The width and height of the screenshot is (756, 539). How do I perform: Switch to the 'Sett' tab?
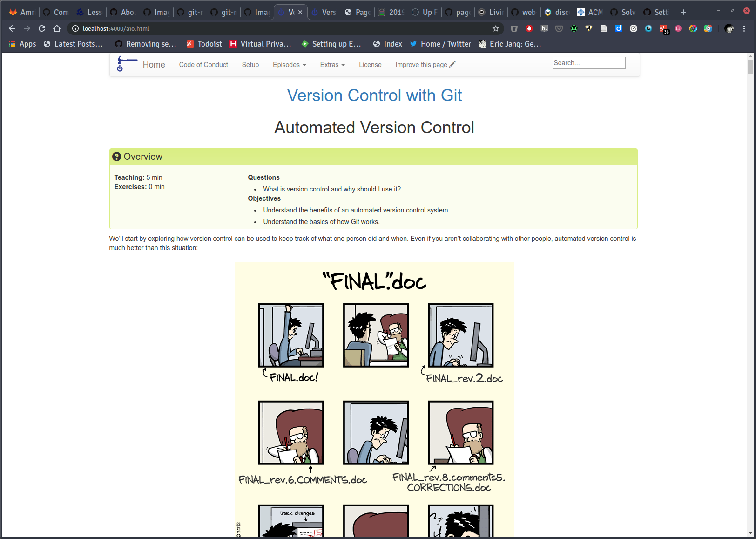(x=656, y=12)
